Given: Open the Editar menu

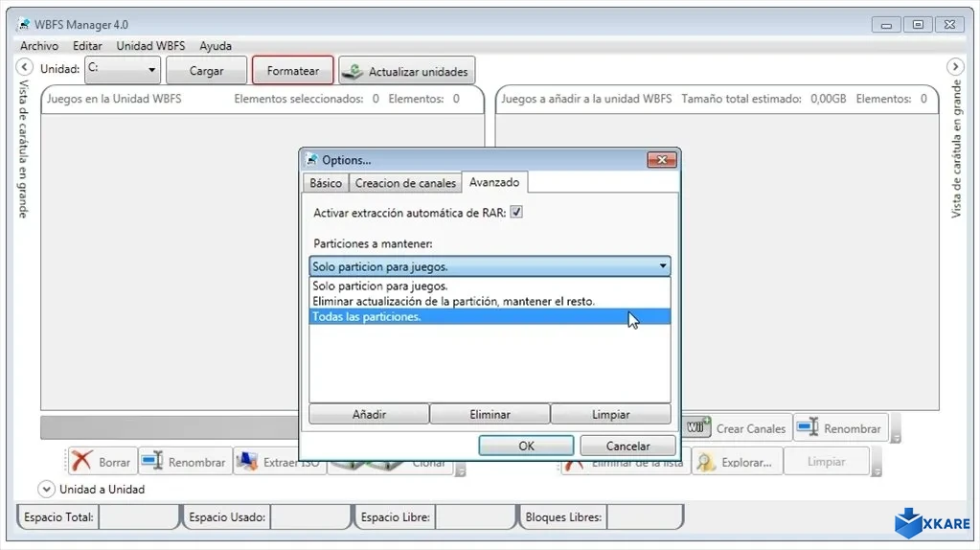Looking at the screenshot, I should (x=87, y=46).
